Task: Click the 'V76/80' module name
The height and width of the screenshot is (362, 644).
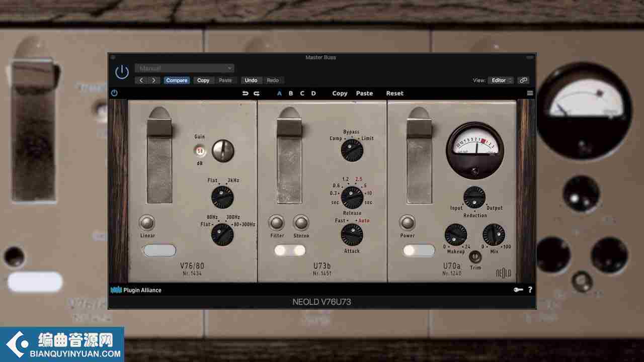Action: click(192, 266)
